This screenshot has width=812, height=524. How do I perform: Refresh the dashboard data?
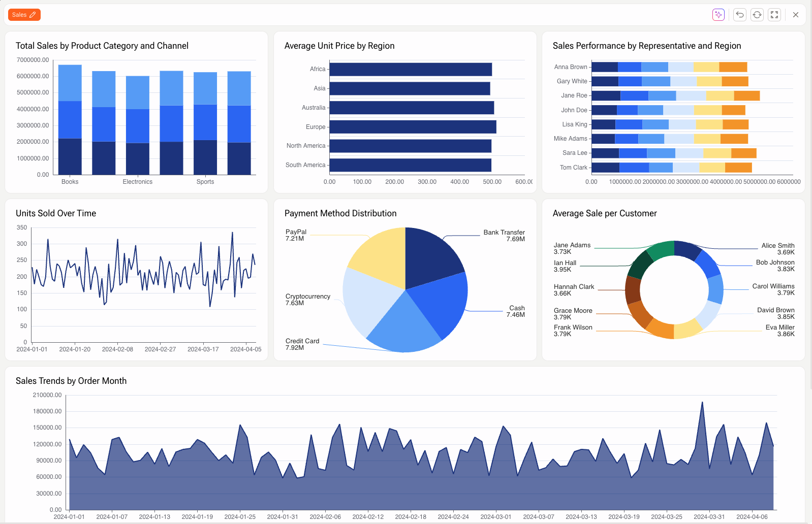point(757,15)
